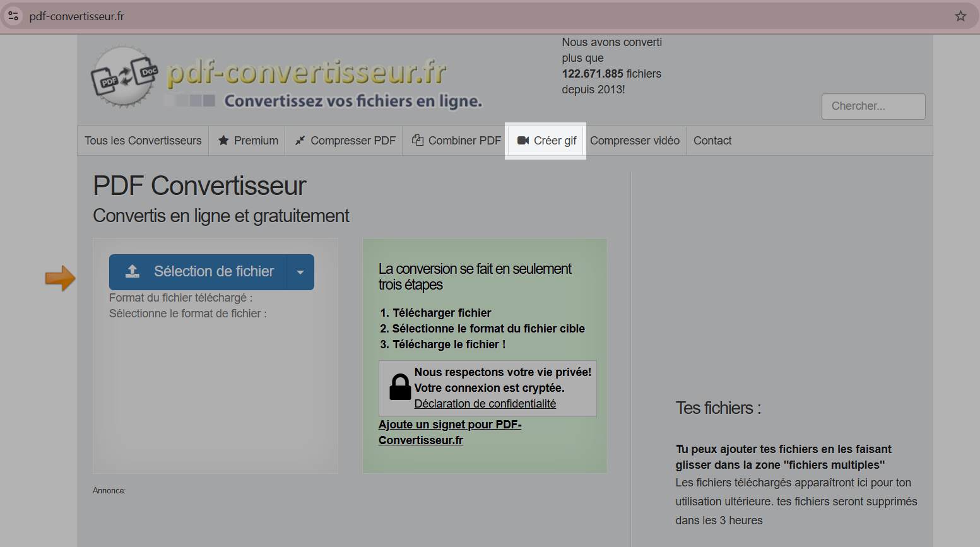Screen dimensions: 980x547
Task: Click the Sélection de fichier button
Action: point(198,272)
